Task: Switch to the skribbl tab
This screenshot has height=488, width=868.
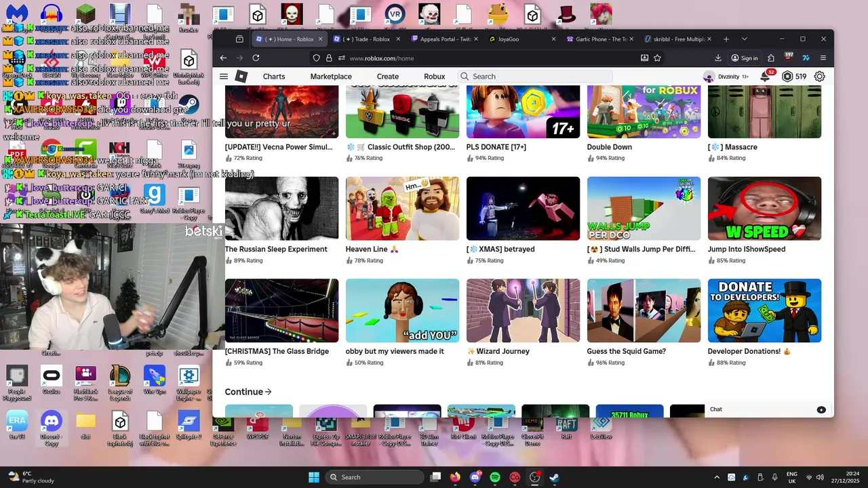Action: (x=677, y=39)
